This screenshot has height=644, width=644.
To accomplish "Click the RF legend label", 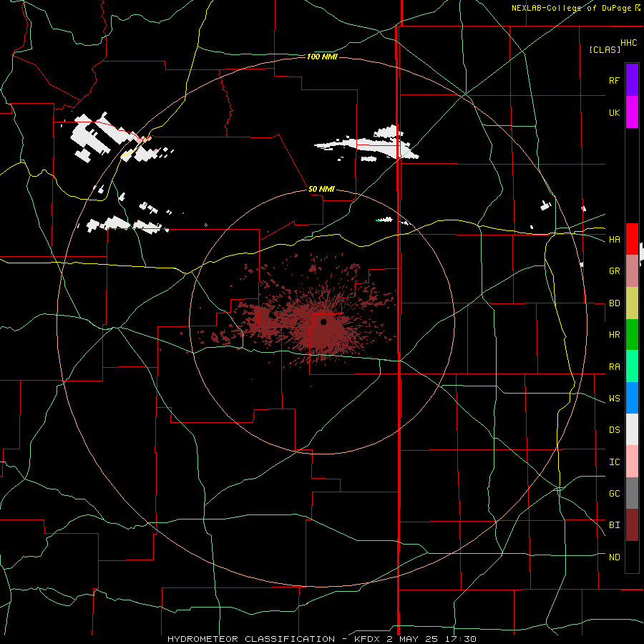I will click(x=614, y=80).
